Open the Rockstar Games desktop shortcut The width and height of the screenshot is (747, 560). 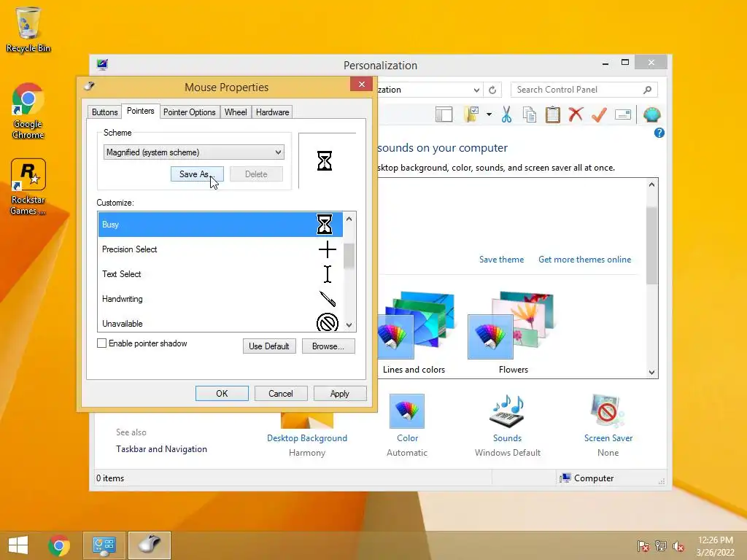(x=28, y=187)
